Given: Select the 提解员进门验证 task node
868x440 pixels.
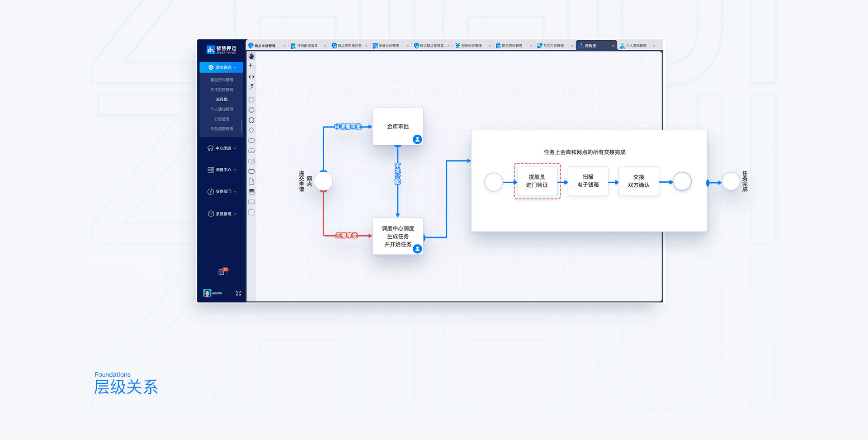Looking at the screenshot, I should [x=537, y=181].
